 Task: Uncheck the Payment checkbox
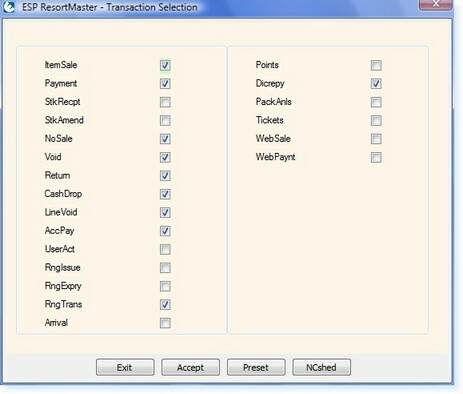click(x=165, y=84)
